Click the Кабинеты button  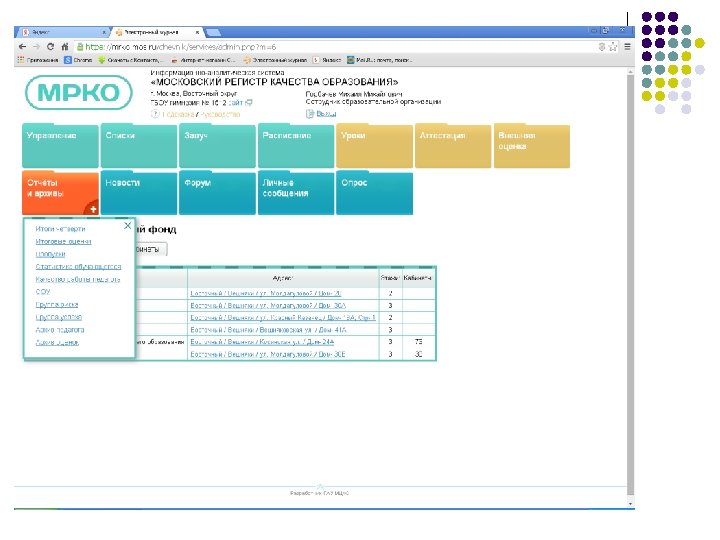tap(151, 249)
